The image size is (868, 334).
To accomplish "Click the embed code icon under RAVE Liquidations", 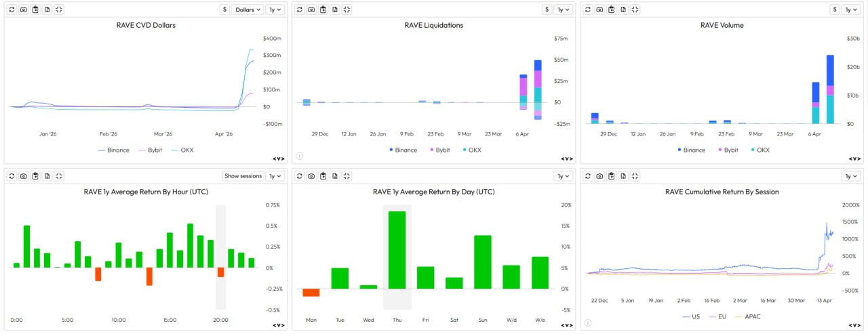I will click(x=566, y=159).
